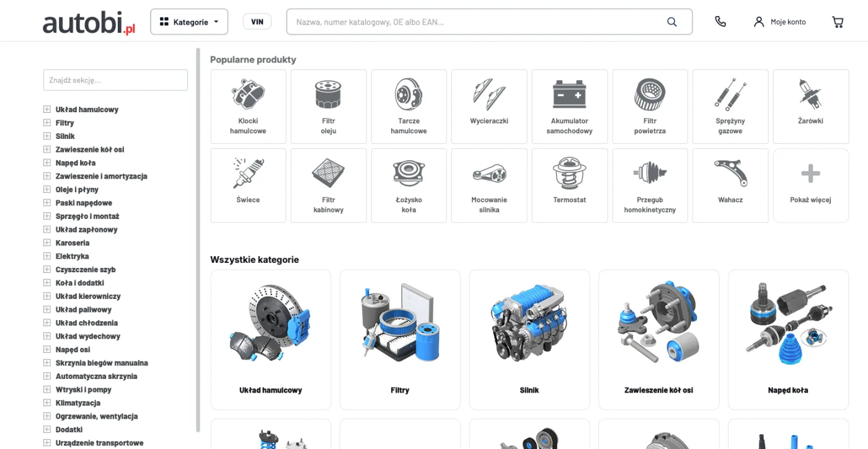Viewport: 868px width, 449px height.
Task: Open the Filtr kabinowy tile
Action: coord(329,185)
